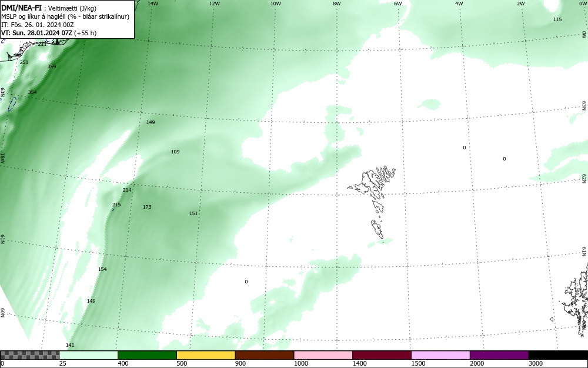Click the map value 211

(x=42, y=44)
